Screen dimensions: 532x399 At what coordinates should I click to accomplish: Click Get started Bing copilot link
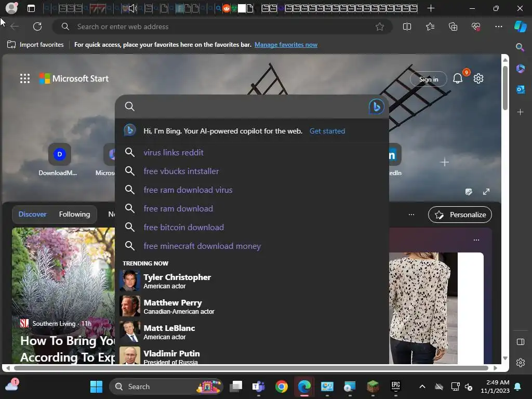(x=327, y=131)
